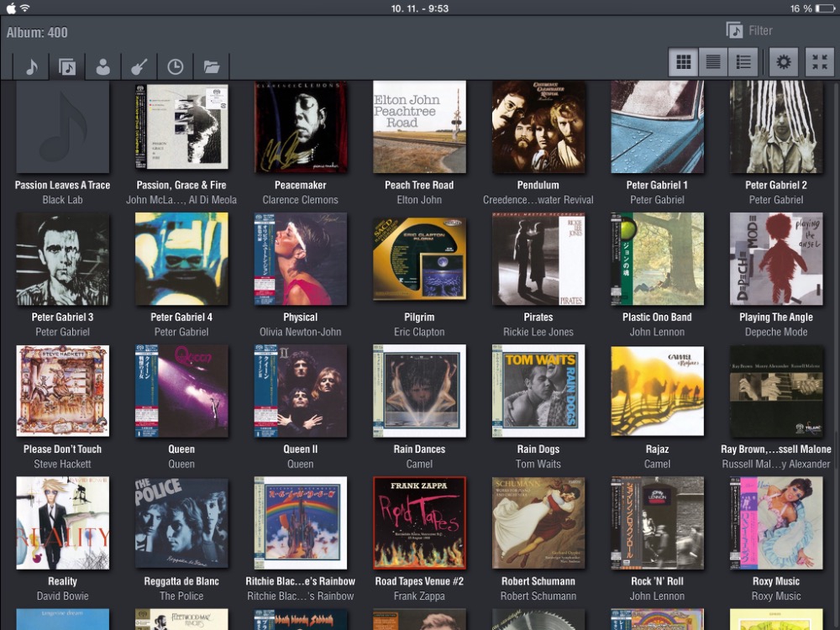Click the Filter album icon
This screenshot has height=630, width=840.
point(734,30)
